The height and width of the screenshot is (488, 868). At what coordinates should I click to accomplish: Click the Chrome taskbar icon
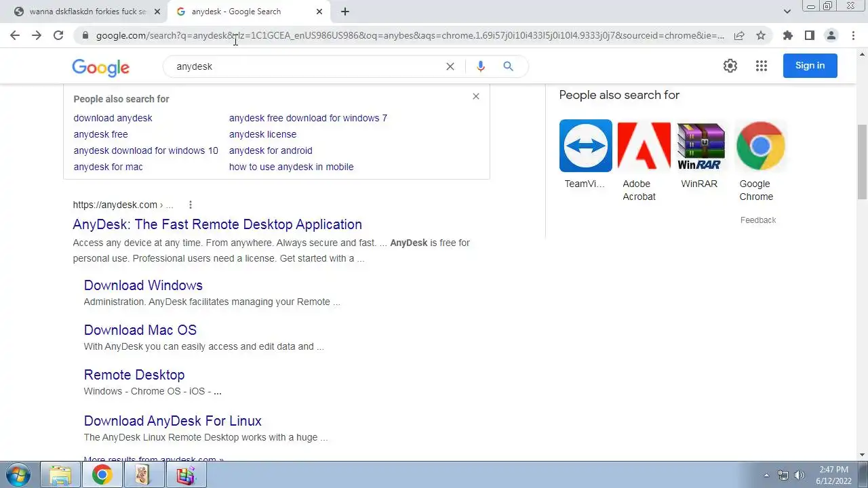pyautogui.click(x=102, y=475)
